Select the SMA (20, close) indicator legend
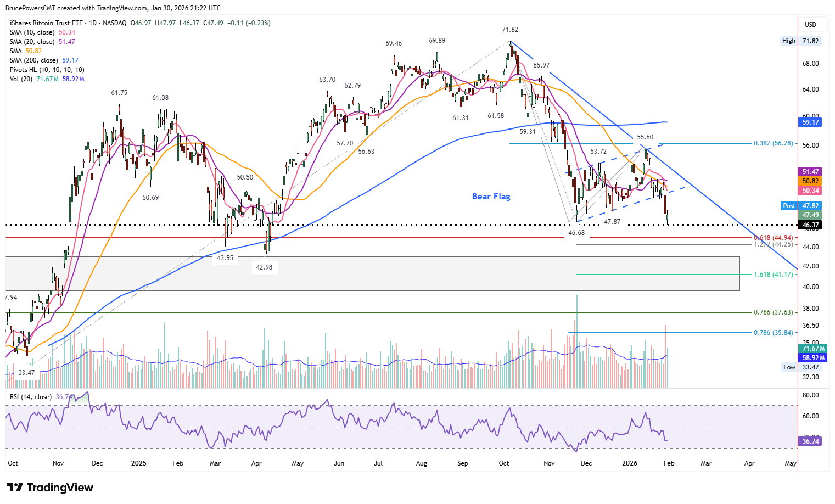This screenshot has width=835, height=504. pyautogui.click(x=42, y=42)
